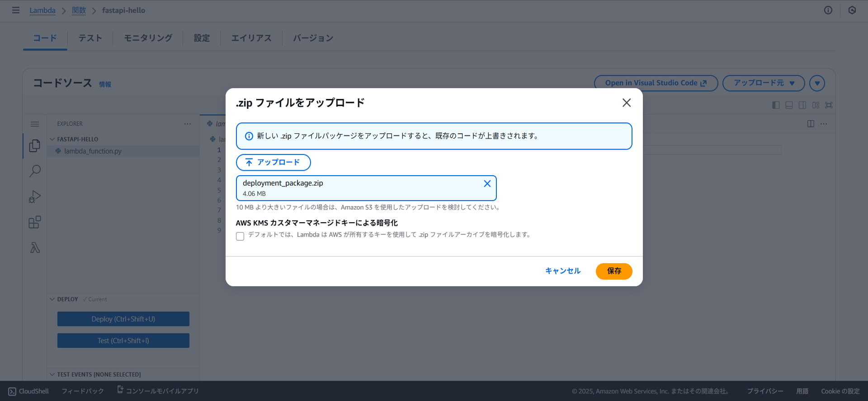Click line number 1 in editor
Screen dimensions: 868x401
[219, 150]
